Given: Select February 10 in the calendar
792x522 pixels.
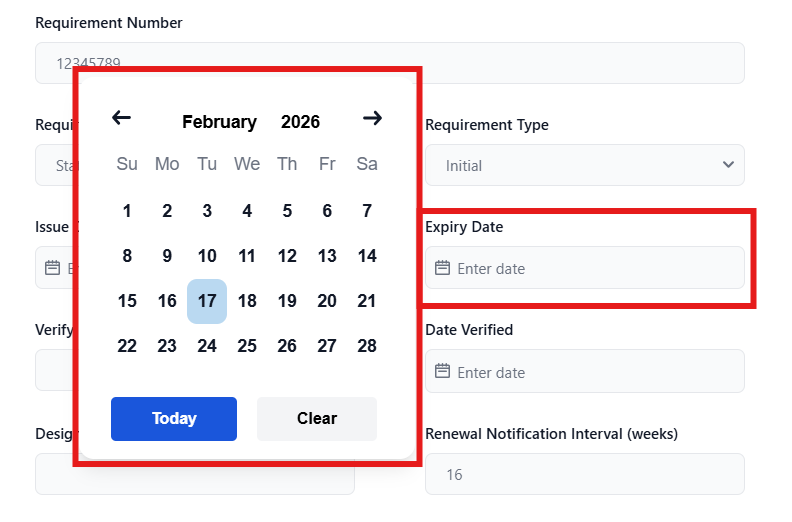Looking at the screenshot, I should pyautogui.click(x=207, y=256).
